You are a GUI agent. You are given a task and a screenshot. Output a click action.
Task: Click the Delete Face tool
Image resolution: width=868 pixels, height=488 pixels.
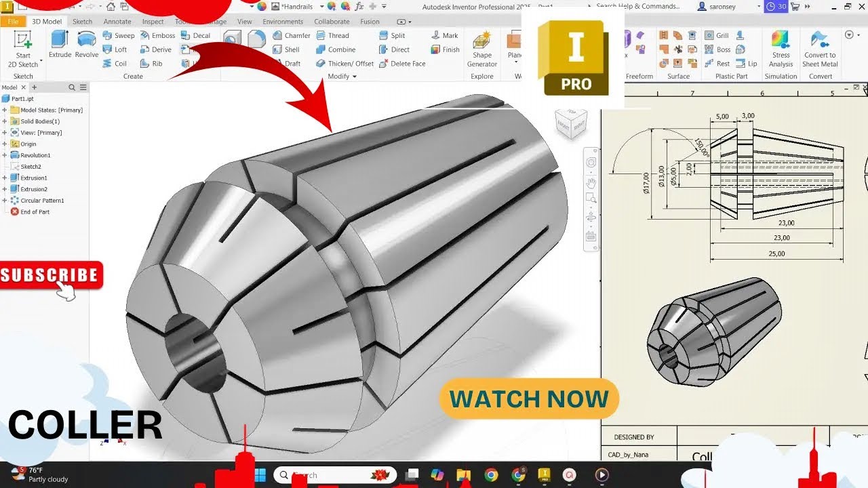click(x=402, y=64)
